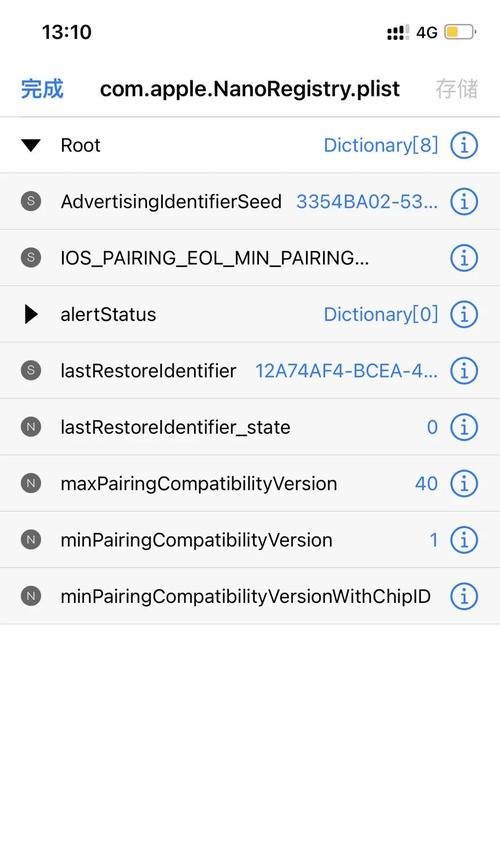
Task: Tap the Number type badge of minPairingCompatibilityVersion
Action: pyautogui.click(x=31, y=540)
